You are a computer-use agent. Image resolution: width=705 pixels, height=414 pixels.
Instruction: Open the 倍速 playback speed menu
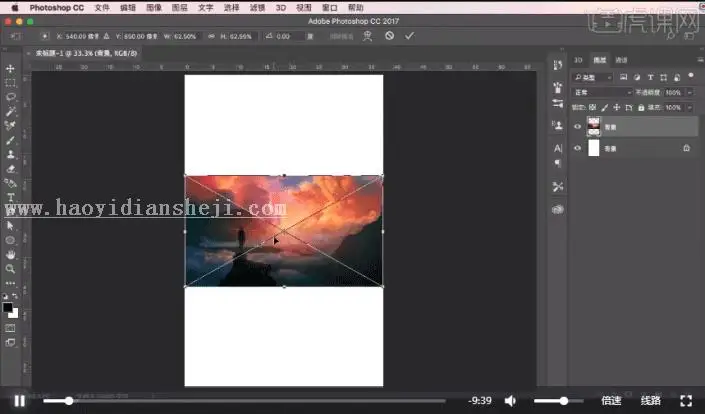pyautogui.click(x=611, y=401)
